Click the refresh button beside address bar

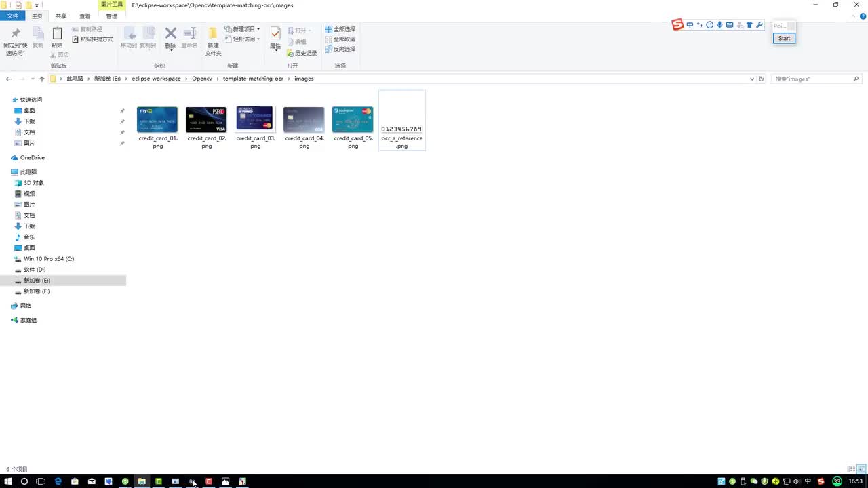click(x=762, y=79)
